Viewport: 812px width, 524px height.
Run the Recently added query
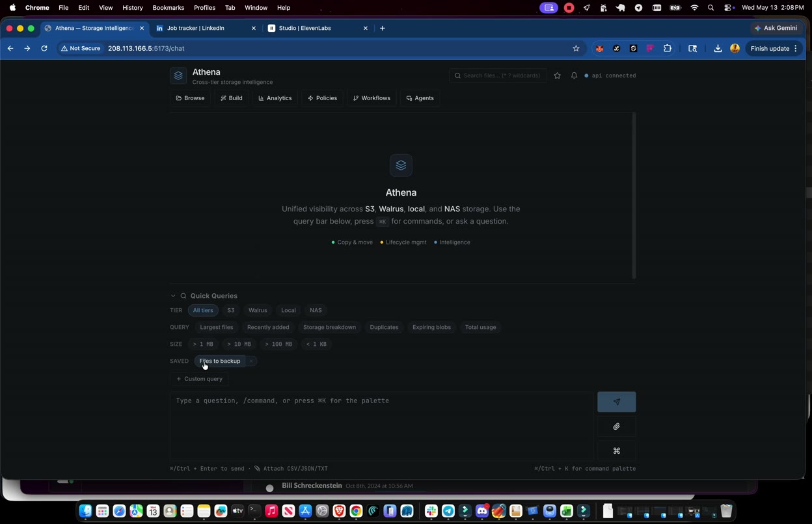268,328
